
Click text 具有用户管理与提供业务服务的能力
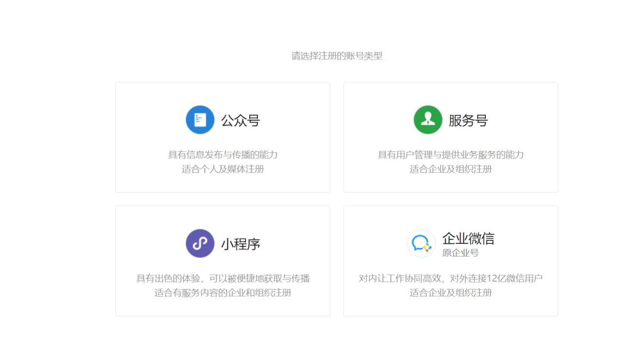(x=451, y=155)
